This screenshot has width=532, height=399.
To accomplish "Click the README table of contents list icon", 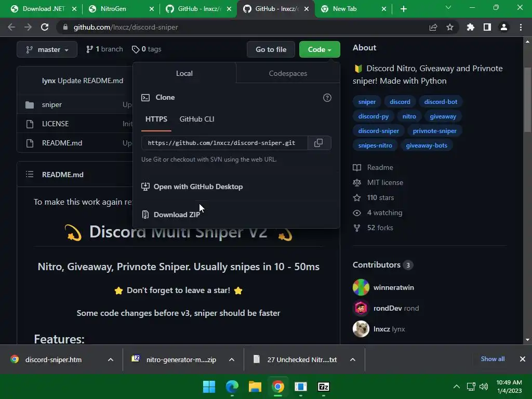I will pyautogui.click(x=30, y=175).
